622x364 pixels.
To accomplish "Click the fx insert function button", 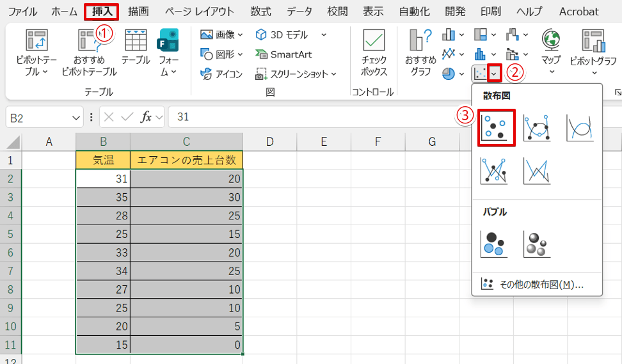I will click(x=146, y=117).
